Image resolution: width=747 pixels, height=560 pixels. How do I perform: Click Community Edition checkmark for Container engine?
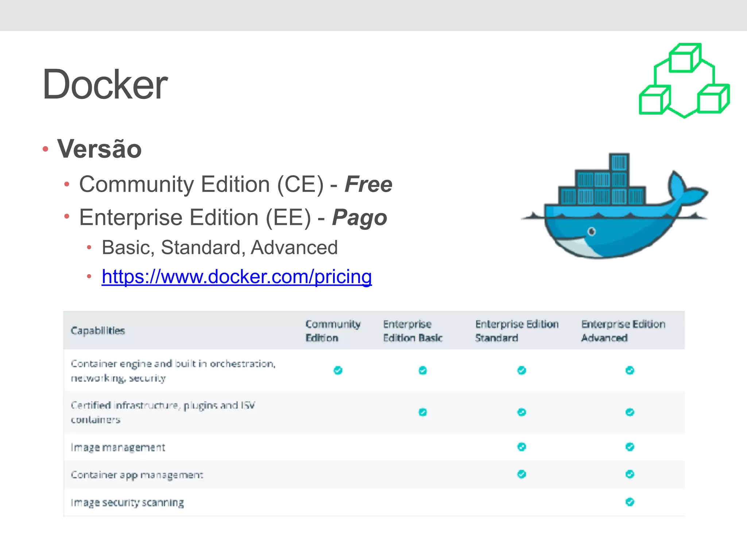(338, 370)
